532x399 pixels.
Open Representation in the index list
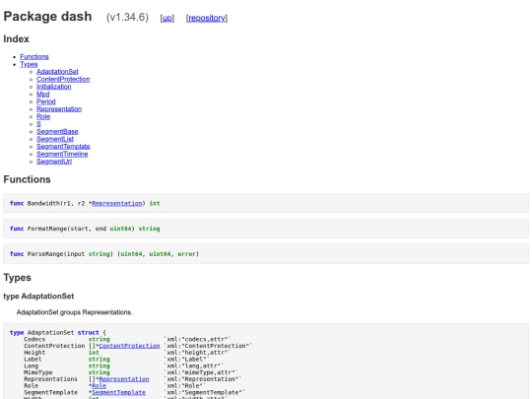pyautogui.click(x=59, y=109)
